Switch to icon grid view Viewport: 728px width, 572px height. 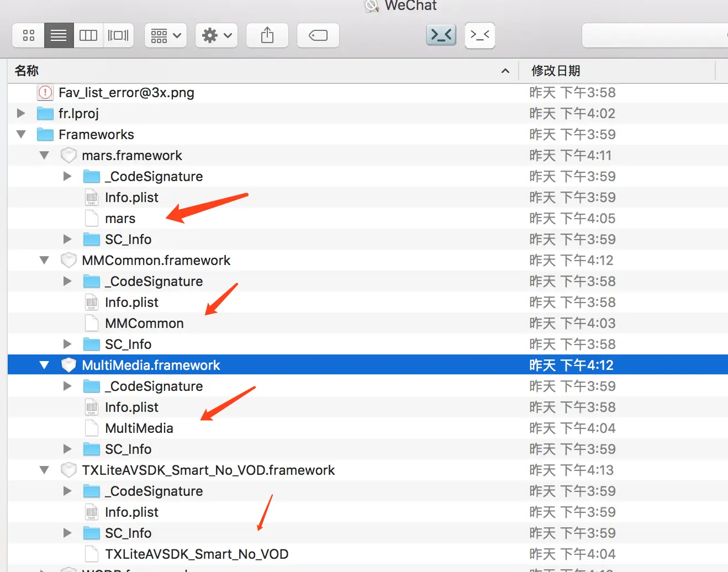pyautogui.click(x=28, y=35)
